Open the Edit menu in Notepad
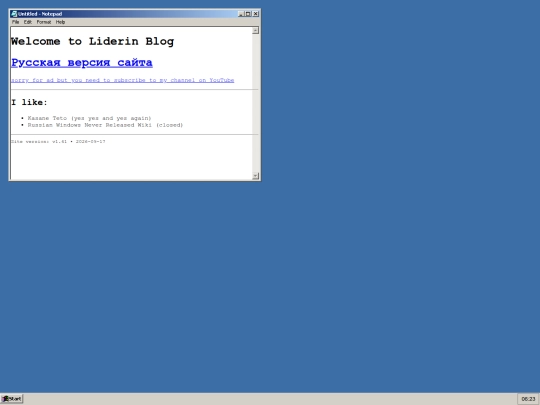 click(x=28, y=22)
